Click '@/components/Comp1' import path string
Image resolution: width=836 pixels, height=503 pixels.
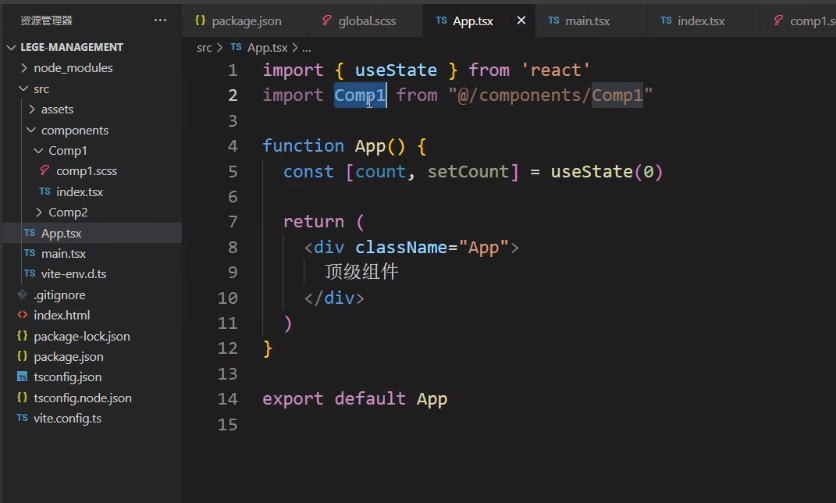[x=550, y=95]
